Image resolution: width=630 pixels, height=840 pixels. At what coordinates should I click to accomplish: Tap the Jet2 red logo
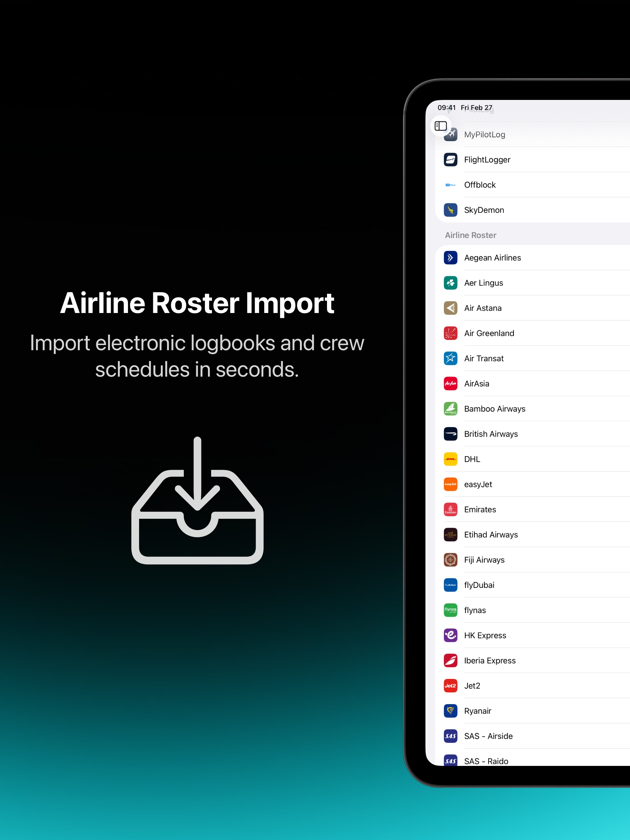click(x=451, y=686)
